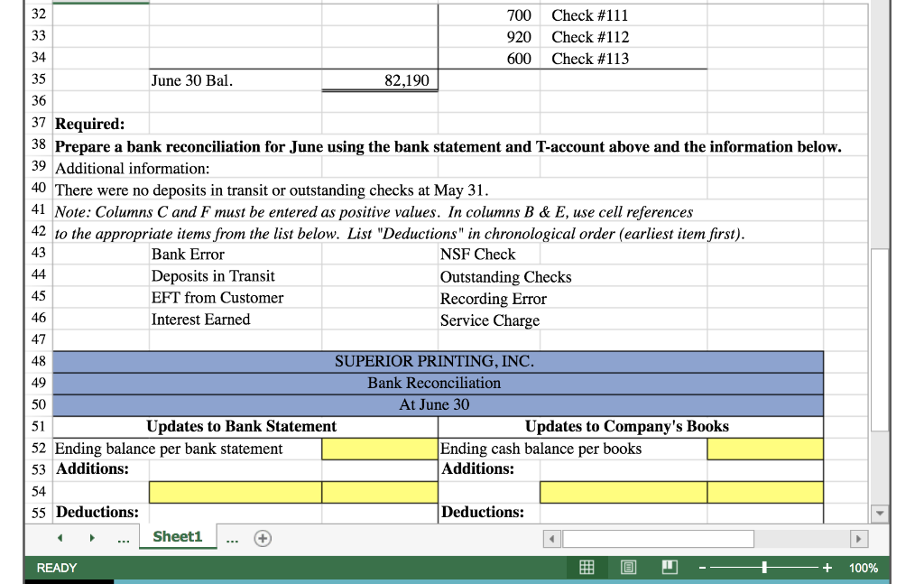The height and width of the screenshot is (584, 924).
Task: Click the 100% zoom level button
Action: 864,567
